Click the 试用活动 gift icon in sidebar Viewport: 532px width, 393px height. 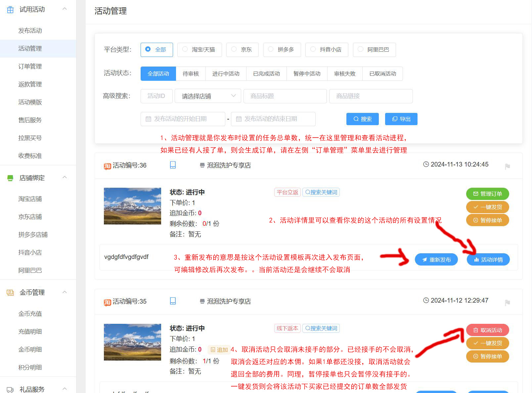pos(10,10)
